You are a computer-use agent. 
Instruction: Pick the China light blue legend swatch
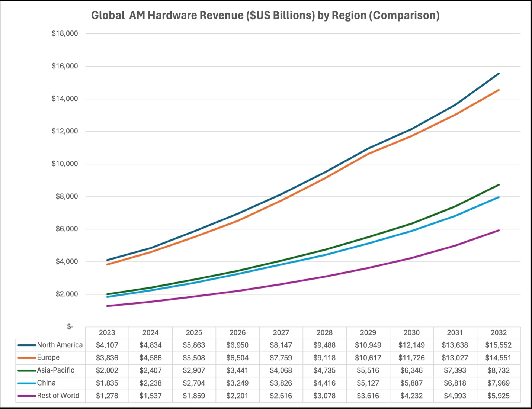point(27,383)
